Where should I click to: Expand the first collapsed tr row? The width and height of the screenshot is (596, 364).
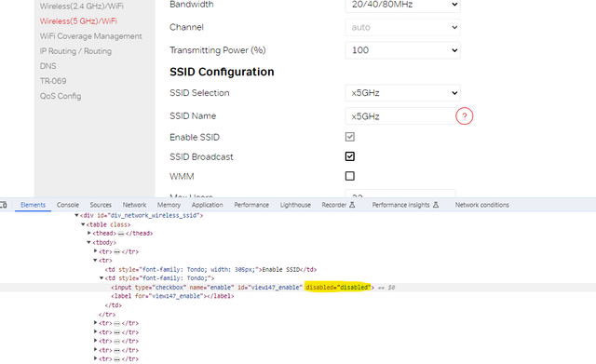95,251
